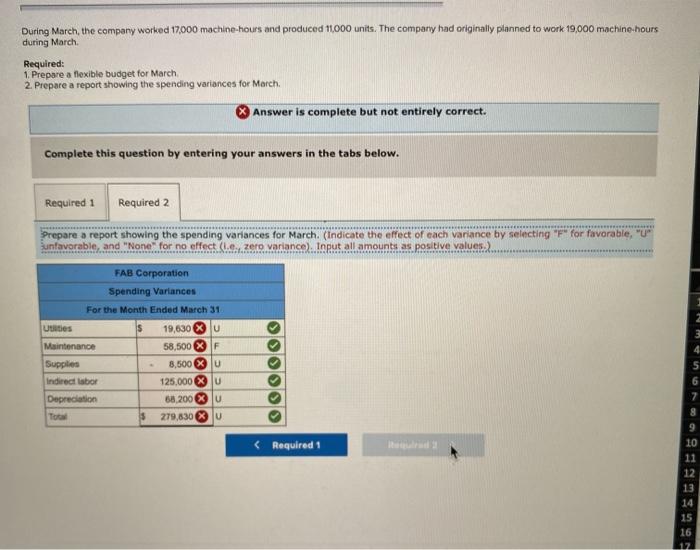This screenshot has height=550, width=700.
Task: Click the greyed-out Required 2 next button
Action: 423,445
